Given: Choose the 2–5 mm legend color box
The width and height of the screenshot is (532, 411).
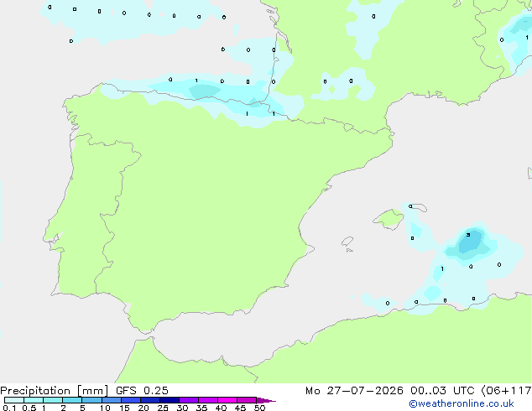Looking at the screenshot, I should [x=72, y=400].
